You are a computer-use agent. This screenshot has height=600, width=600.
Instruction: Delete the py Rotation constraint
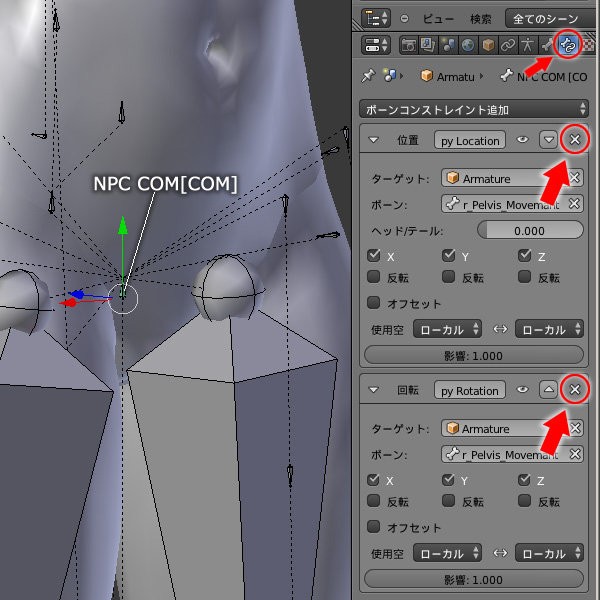coord(575,390)
